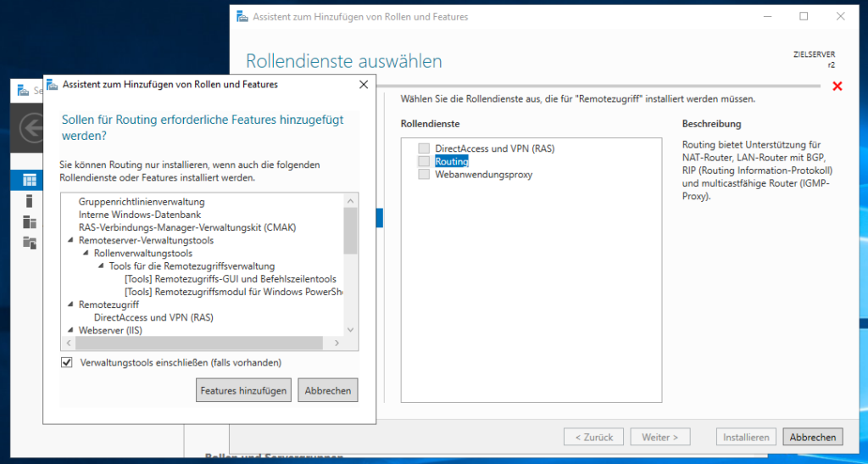Screen dimensions: 868x464
Task: Click scroll up arrow in feature list
Action: 350,201
